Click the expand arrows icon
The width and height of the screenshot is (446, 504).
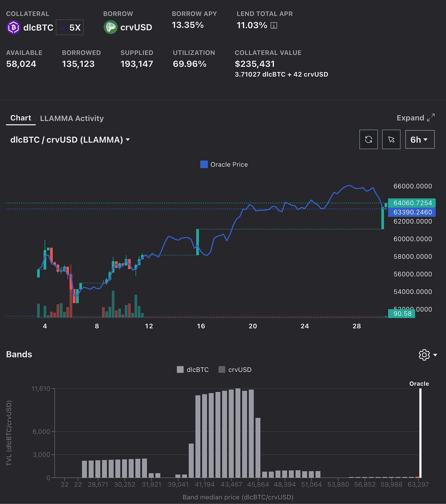(x=431, y=118)
